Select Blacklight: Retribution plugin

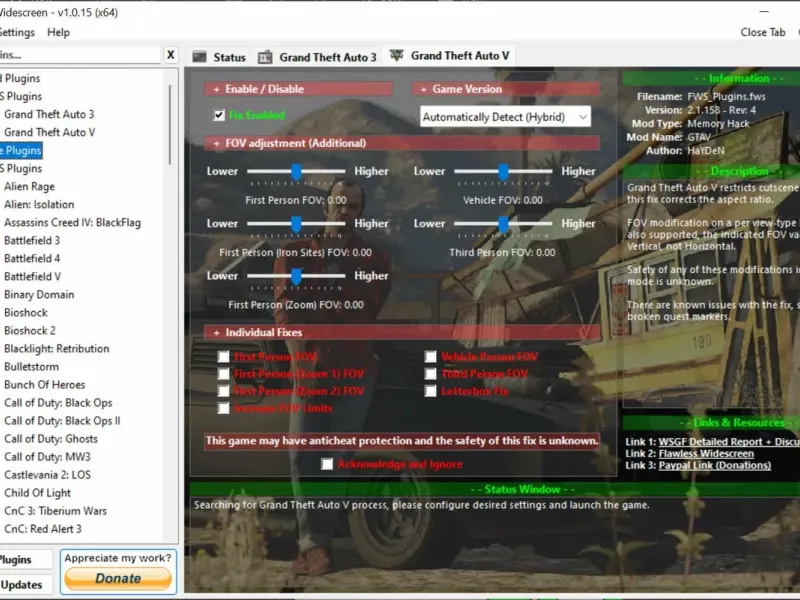(x=57, y=348)
